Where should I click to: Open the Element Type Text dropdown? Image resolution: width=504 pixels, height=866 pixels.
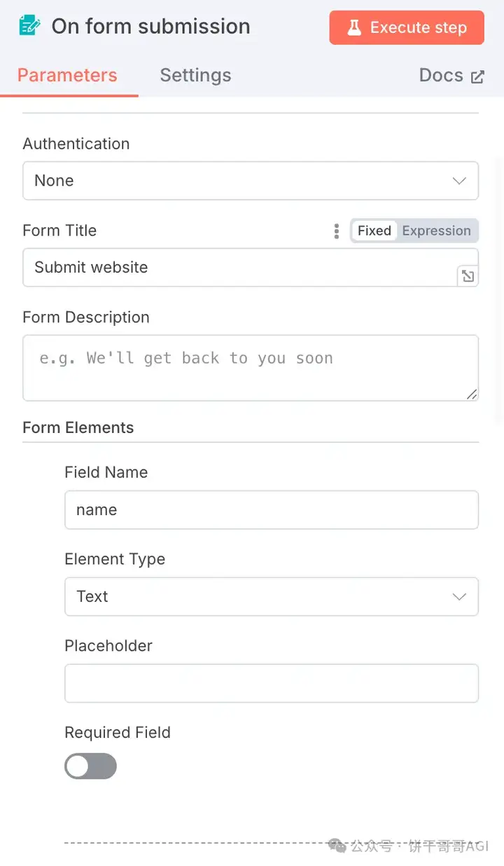click(272, 597)
